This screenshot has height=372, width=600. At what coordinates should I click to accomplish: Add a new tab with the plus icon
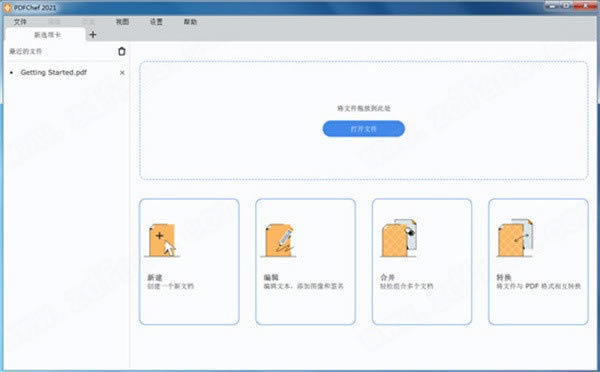(93, 35)
